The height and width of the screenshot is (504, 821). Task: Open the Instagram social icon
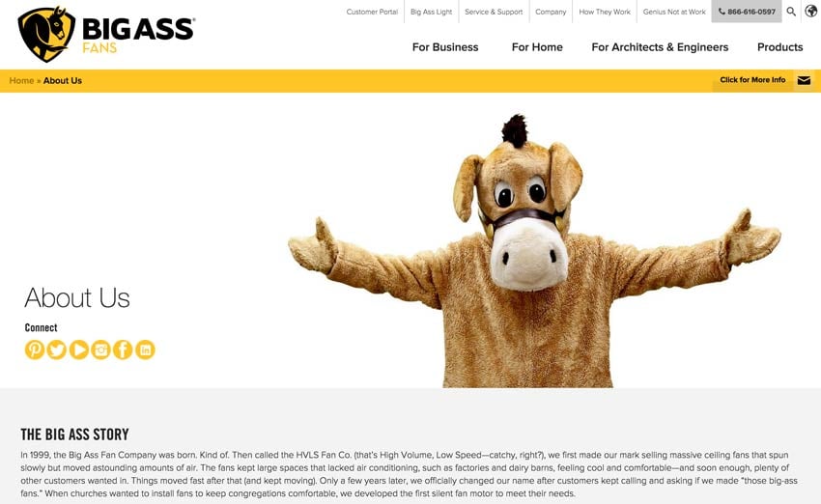click(101, 350)
